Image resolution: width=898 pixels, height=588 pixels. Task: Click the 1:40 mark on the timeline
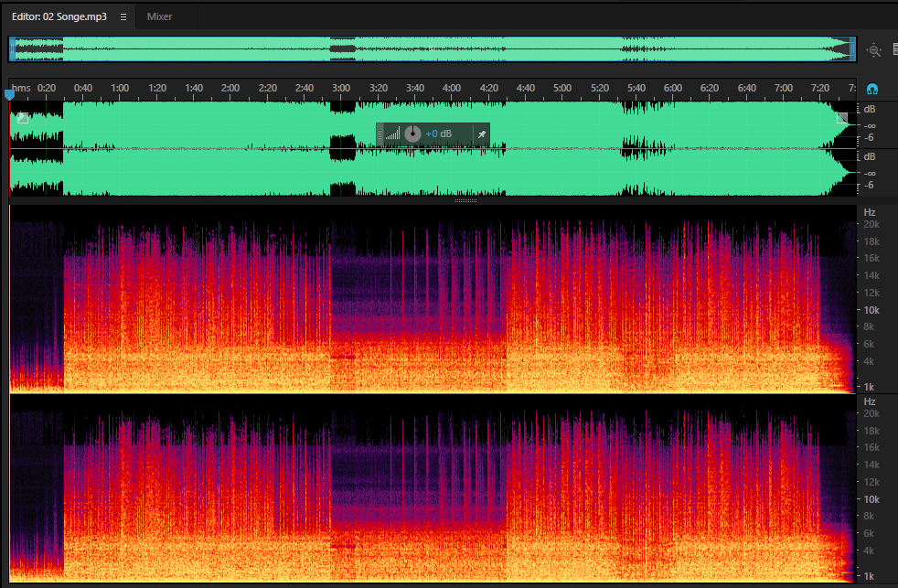click(x=194, y=88)
